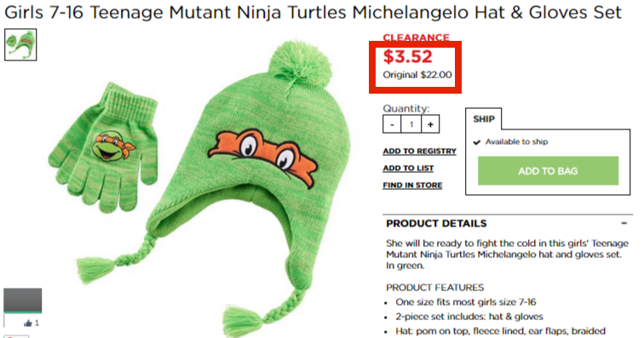Click the Available to ship checkmark
The width and height of the screenshot is (644, 338).
click(476, 142)
